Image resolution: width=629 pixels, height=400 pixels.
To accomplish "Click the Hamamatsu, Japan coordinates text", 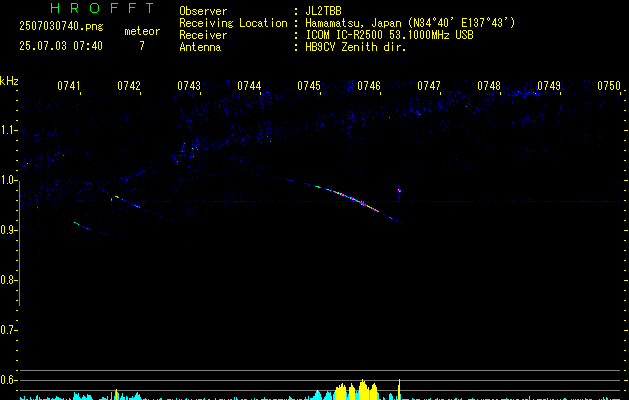I will point(410,23).
